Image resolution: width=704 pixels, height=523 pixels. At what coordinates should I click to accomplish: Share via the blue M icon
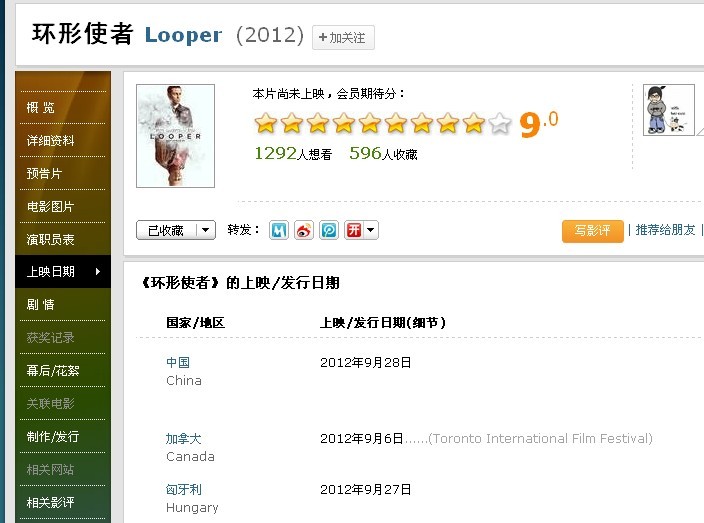point(278,230)
